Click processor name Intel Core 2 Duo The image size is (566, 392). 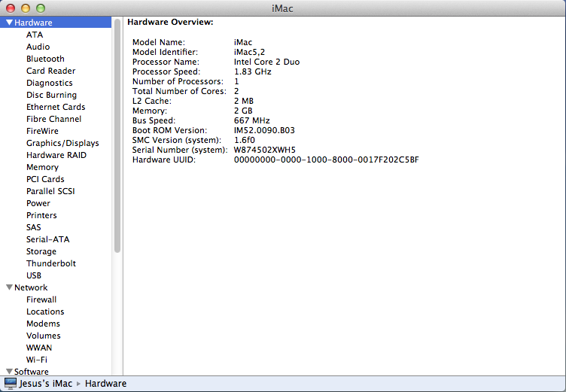(266, 62)
